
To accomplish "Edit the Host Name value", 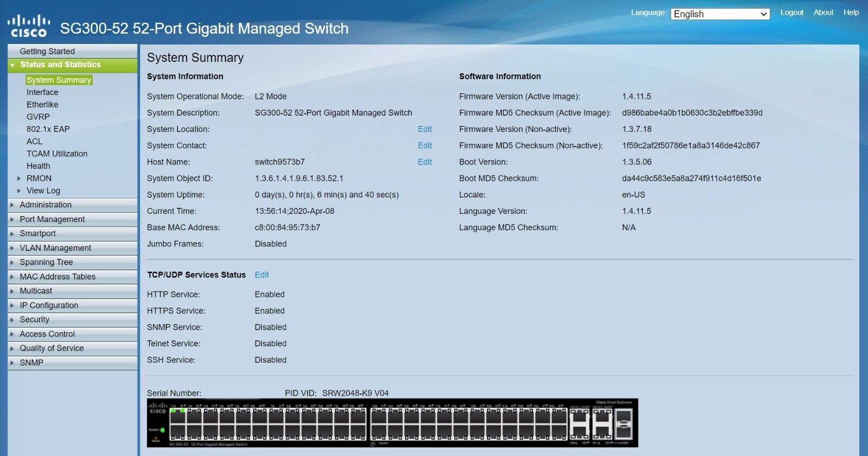I will 424,162.
